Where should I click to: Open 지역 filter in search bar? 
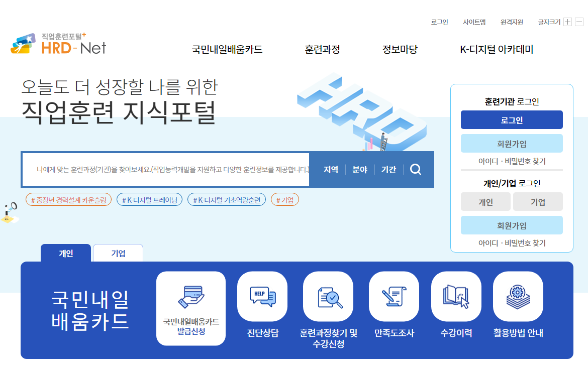click(x=331, y=170)
